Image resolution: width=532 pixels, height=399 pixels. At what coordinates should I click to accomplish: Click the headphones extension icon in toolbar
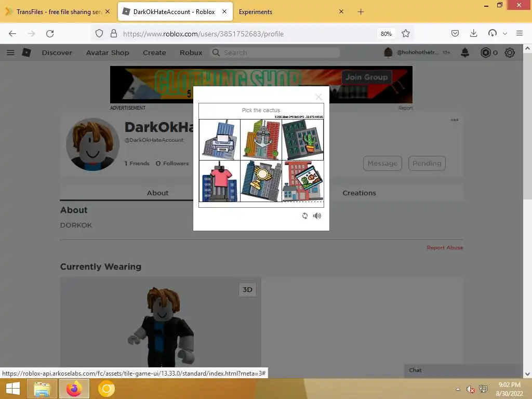coord(493,33)
